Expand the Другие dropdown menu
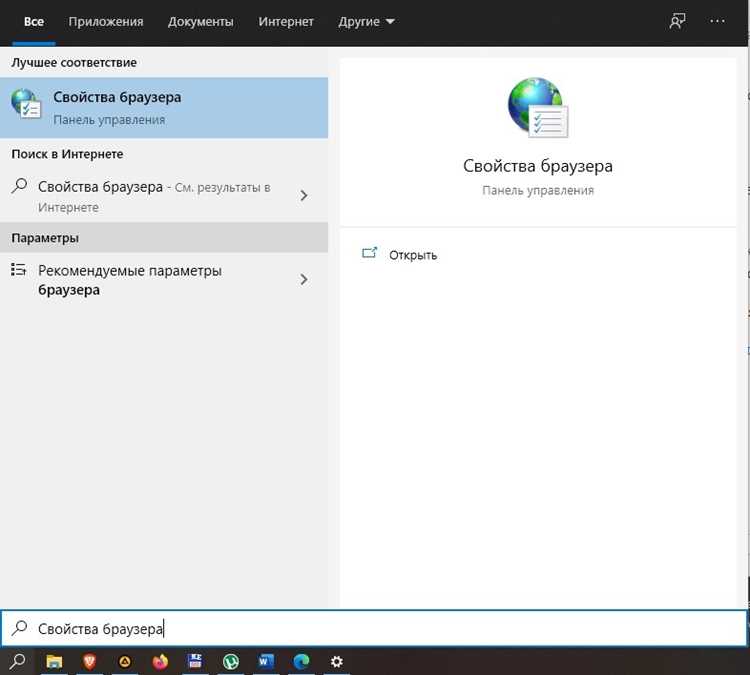The image size is (750, 675). [x=366, y=22]
